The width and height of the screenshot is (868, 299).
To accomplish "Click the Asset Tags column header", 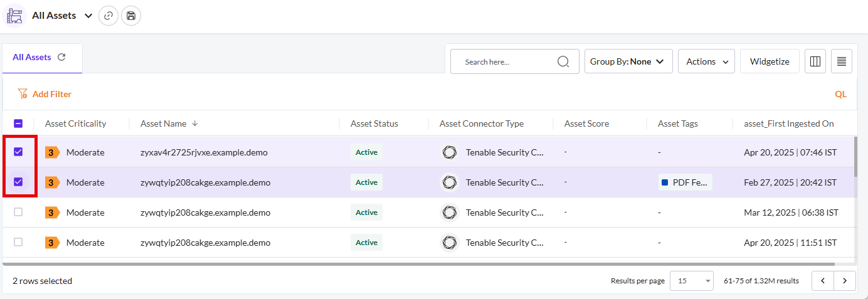I will pos(678,123).
